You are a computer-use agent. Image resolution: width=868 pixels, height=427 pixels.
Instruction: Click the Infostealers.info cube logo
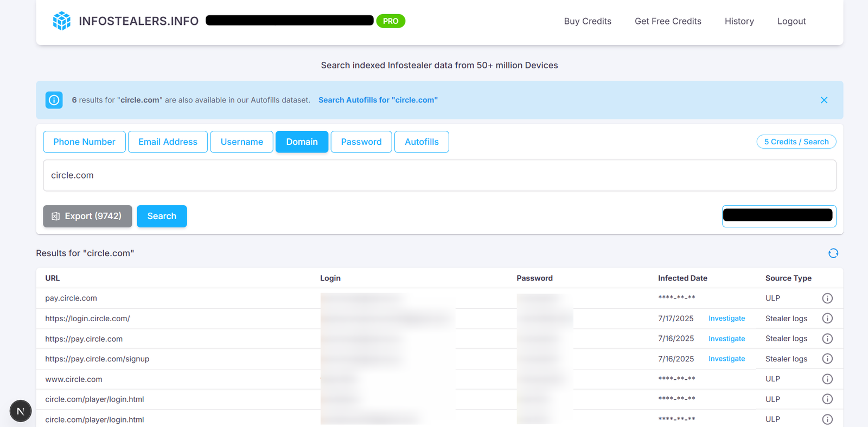coord(61,21)
